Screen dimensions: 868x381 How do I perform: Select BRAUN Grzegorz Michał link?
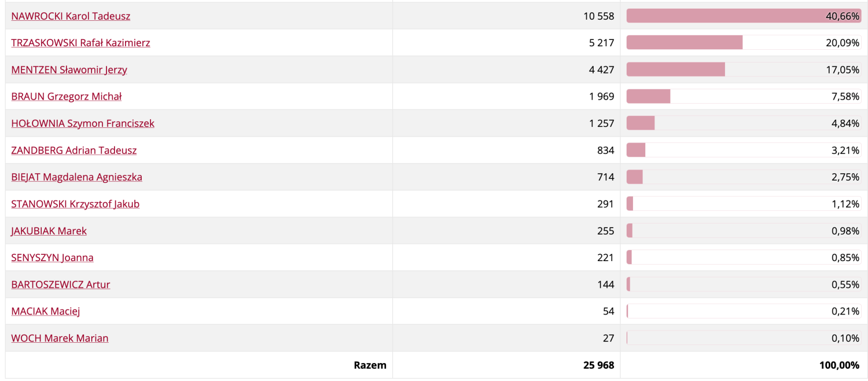click(66, 97)
